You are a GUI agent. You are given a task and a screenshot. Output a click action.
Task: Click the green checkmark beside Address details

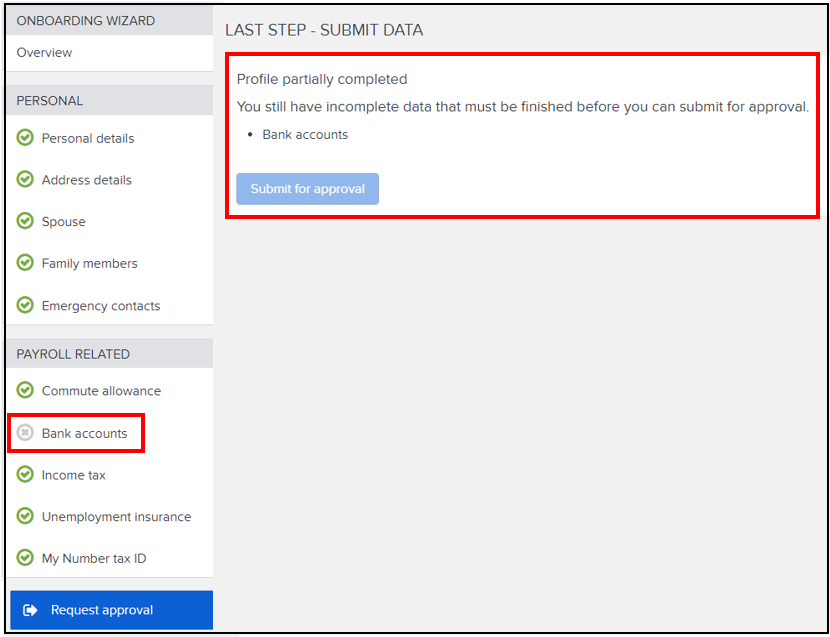pyautogui.click(x=24, y=180)
